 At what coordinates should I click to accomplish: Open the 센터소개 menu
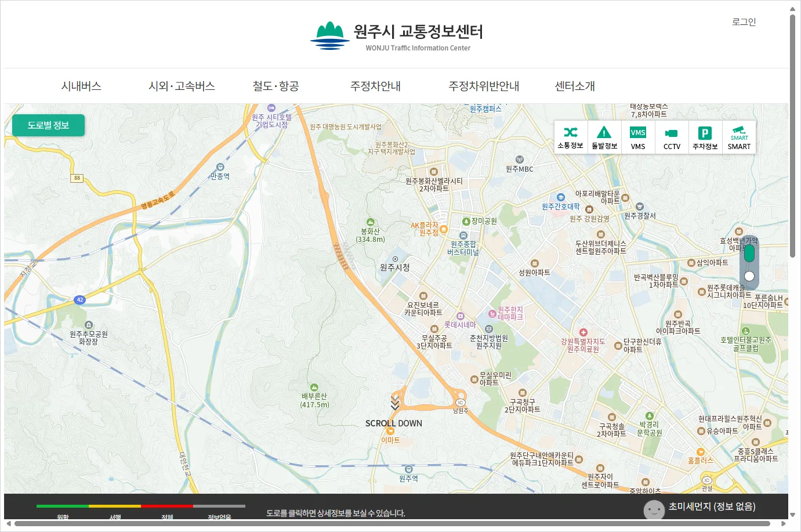pos(575,86)
